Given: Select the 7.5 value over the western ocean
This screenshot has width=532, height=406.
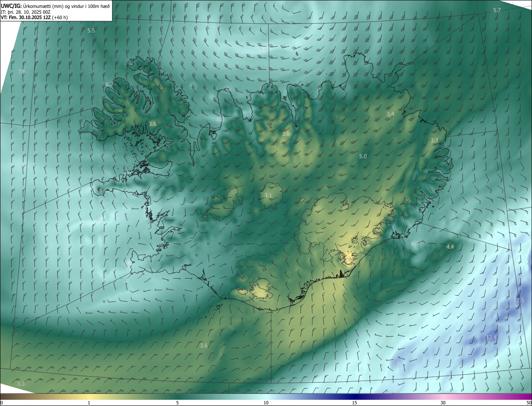Looking at the screenshot, I should pyautogui.click(x=22, y=71).
